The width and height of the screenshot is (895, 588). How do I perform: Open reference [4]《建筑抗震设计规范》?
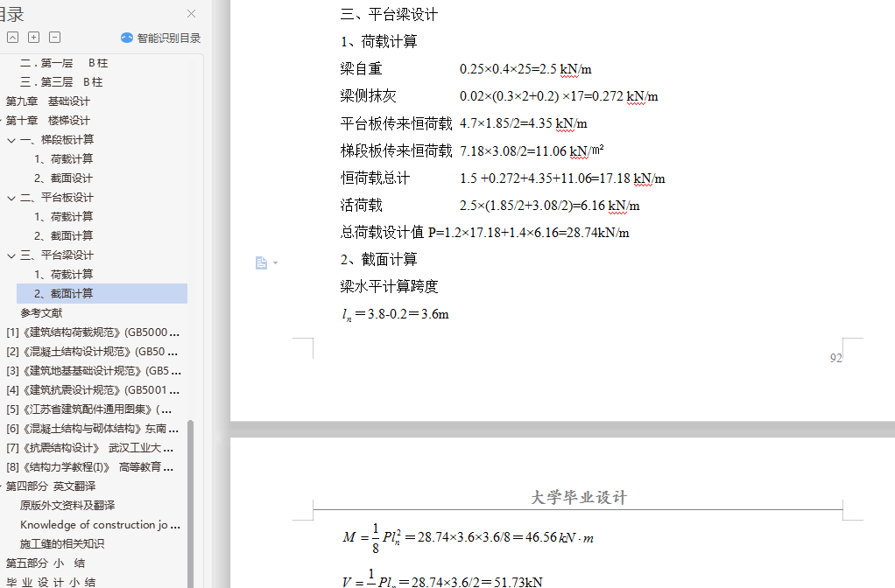click(x=93, y=390)
